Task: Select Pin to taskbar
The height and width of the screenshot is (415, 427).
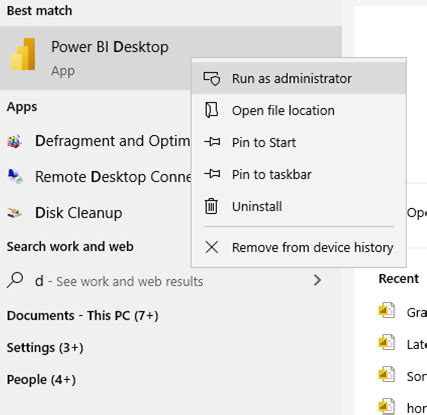Action: tap(299, 174)
